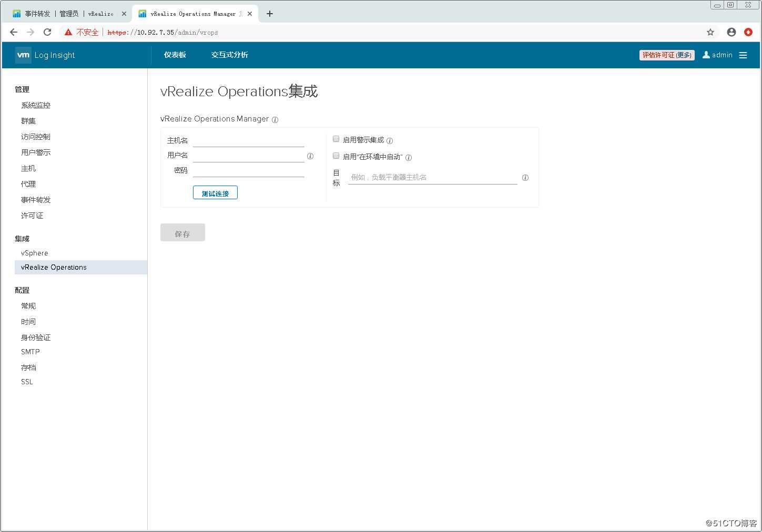This screenshot has height=532, width=762.
Task: Open 许可证 in the sidebar
Action: pos(32,216)
